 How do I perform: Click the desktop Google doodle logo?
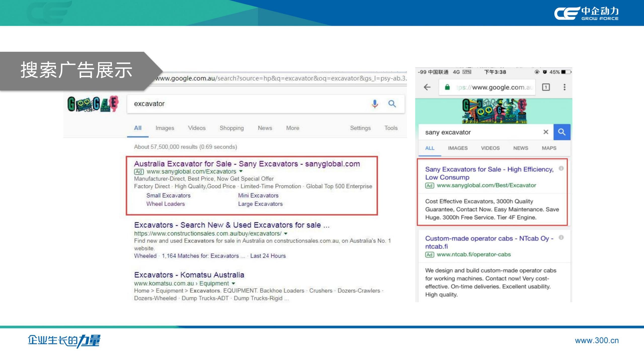93,104
